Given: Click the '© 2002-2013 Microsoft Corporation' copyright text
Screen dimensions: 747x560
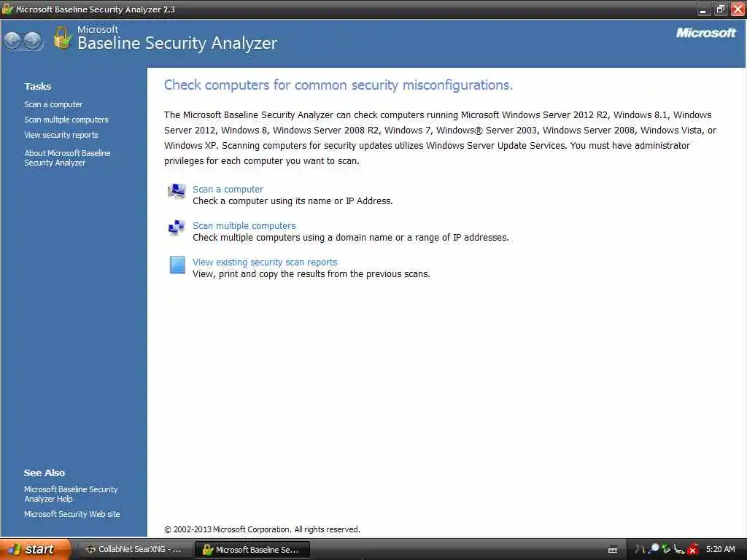Looking at the screenshot, I should (x=262, y=529).
